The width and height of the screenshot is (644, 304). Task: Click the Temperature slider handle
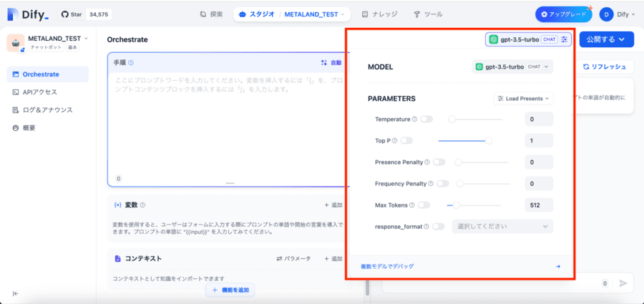click(452, 119)
